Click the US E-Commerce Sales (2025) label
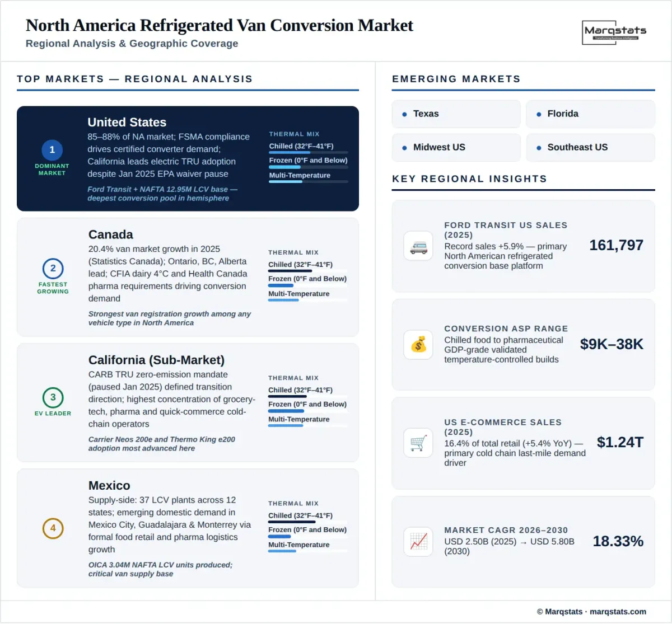Viewport: 672px width, 624px height. pyautogui.click(x=503, y=427)
